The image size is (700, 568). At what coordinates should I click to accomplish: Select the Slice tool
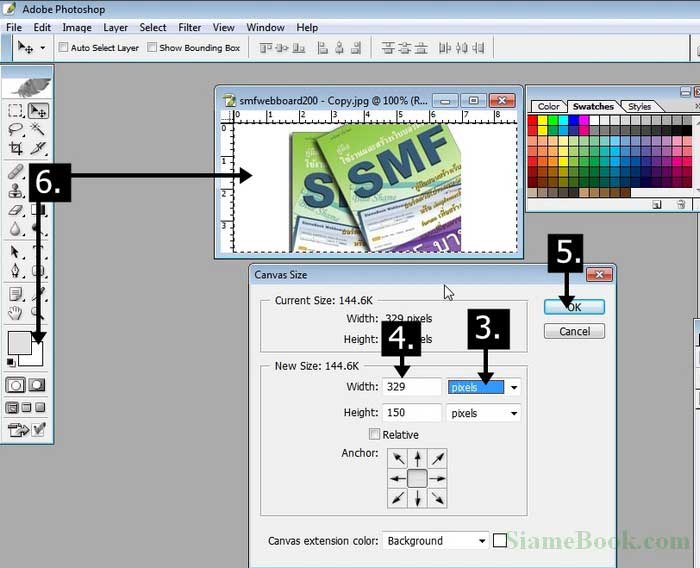coord(38,148)
